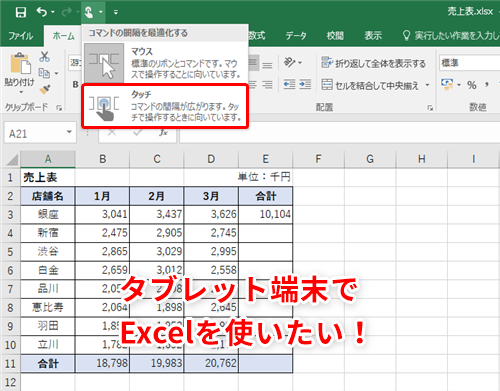Viewport: 500px width, 391px height.
Task: Toggle Bold formatting button
Action: coord(76,85)
